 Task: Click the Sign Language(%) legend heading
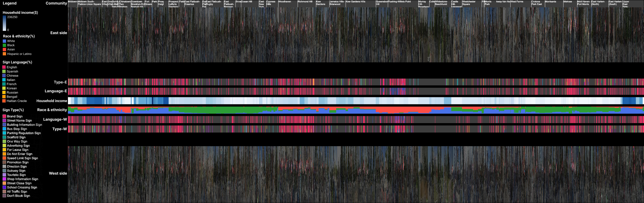17,62
